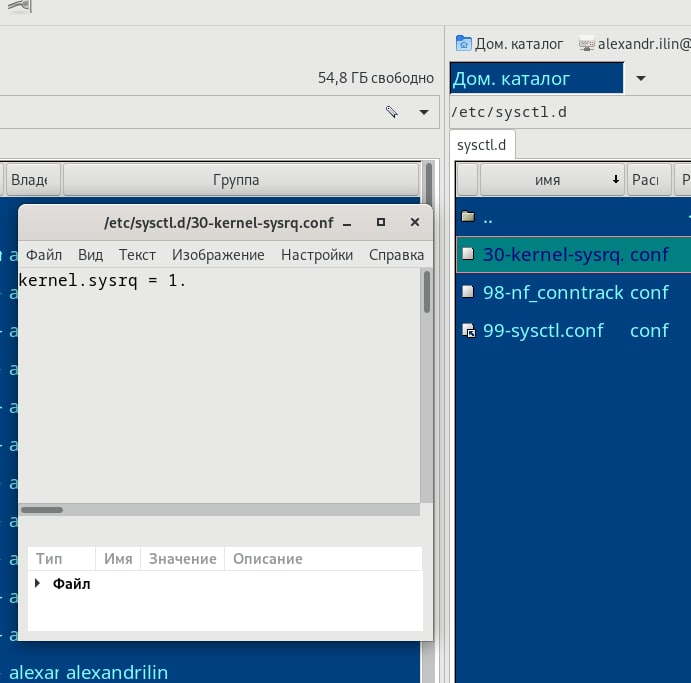Select the 99-sysctl.conf file
The height and width of the screenshot is (683, 691).
(x=574, y=330)
